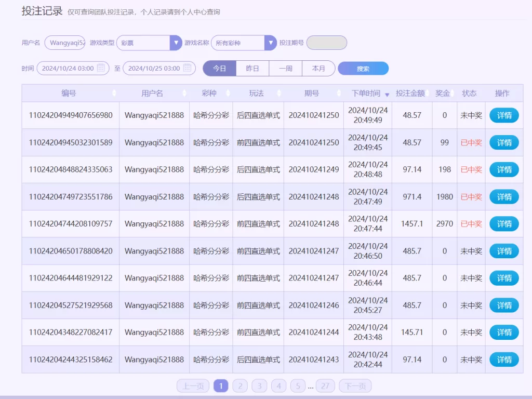The width and height of the screenshot is (532, 399).
Task: Sort by 彩种 column arrows
Action: [x=228, y=94]
